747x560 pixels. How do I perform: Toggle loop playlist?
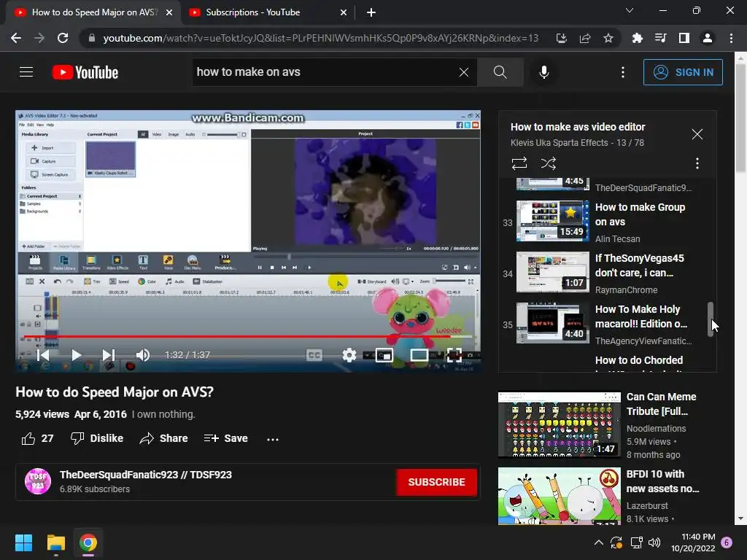point(519,163)
